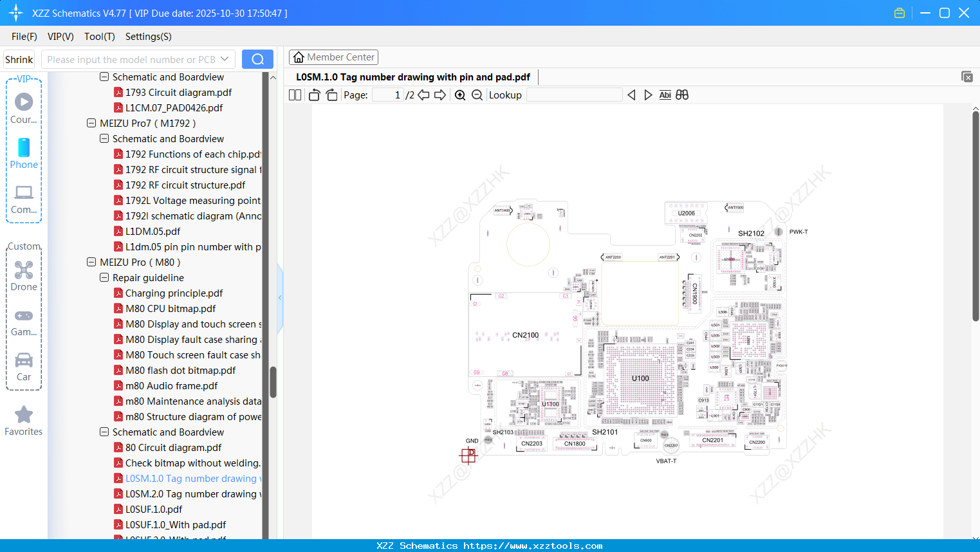This screenshot has height=552, width=980.
Task: Click the zoom in magnifier icon
Action: [x=460, y=95]
